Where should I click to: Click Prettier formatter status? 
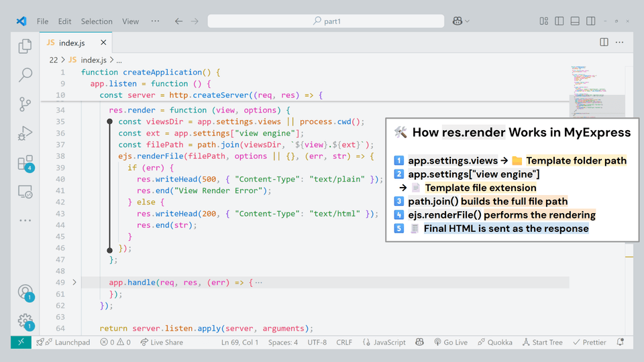[x=590, y=343]
